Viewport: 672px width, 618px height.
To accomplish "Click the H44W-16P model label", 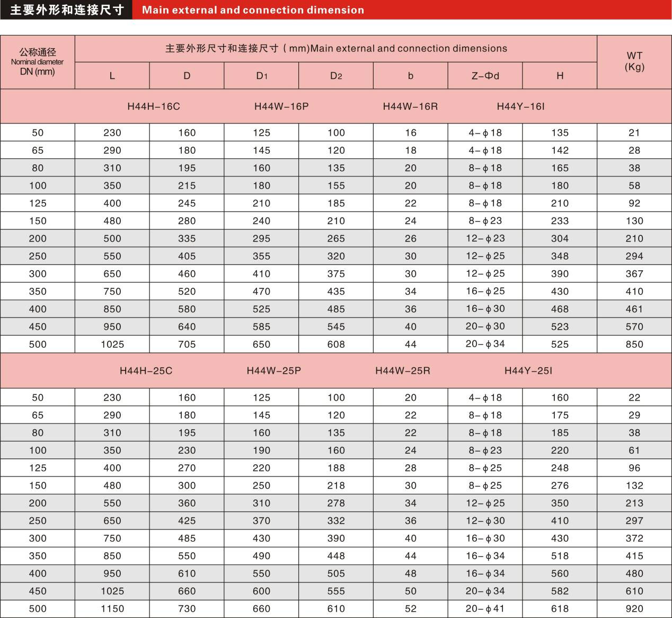I will (281, 107).
